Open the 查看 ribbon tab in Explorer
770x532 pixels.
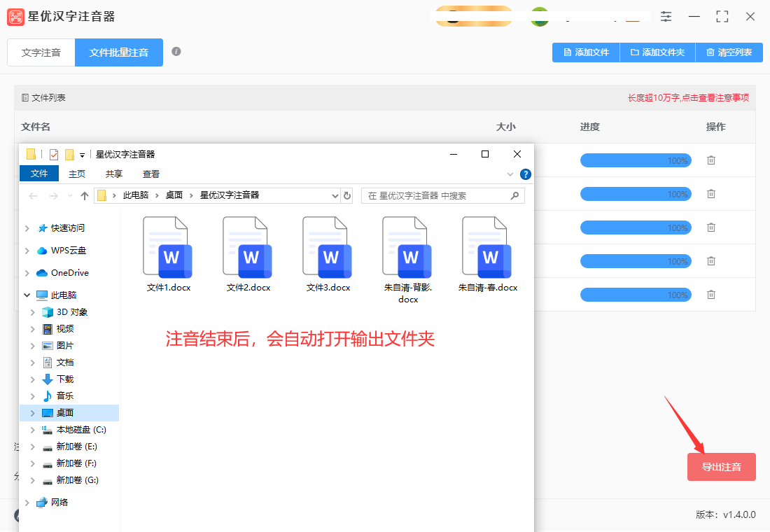tap(150, 174)
